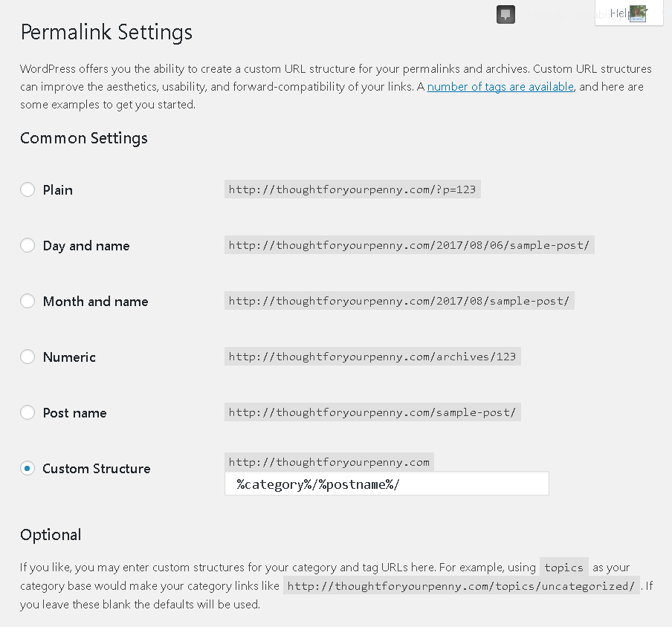This screenshot has width=672, height=627.
Task: Select the Plain permalink option
Action: point(28,189)
